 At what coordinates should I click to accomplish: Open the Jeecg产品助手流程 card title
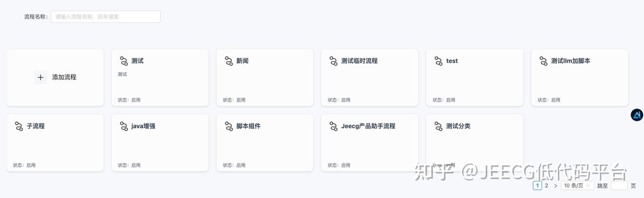(x=369, y=126)
